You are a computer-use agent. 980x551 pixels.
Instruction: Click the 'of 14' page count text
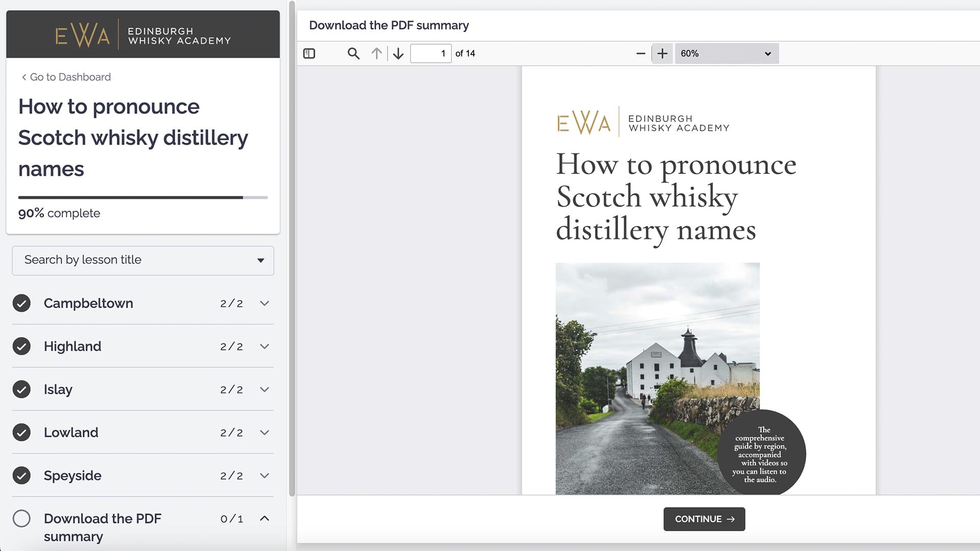465,54
